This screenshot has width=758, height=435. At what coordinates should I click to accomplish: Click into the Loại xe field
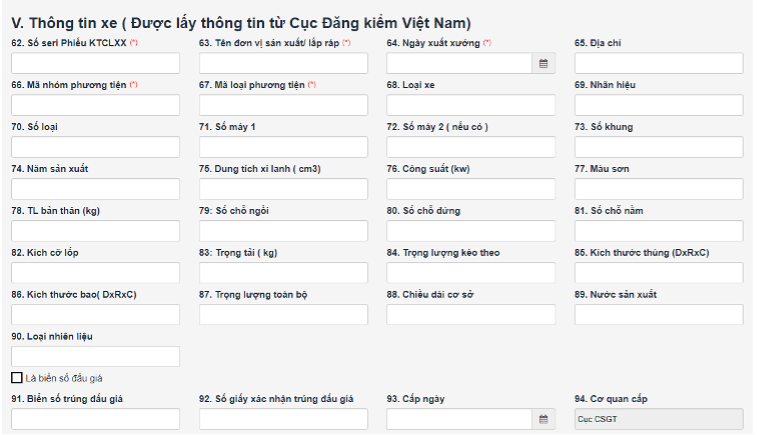click(470, 105)
